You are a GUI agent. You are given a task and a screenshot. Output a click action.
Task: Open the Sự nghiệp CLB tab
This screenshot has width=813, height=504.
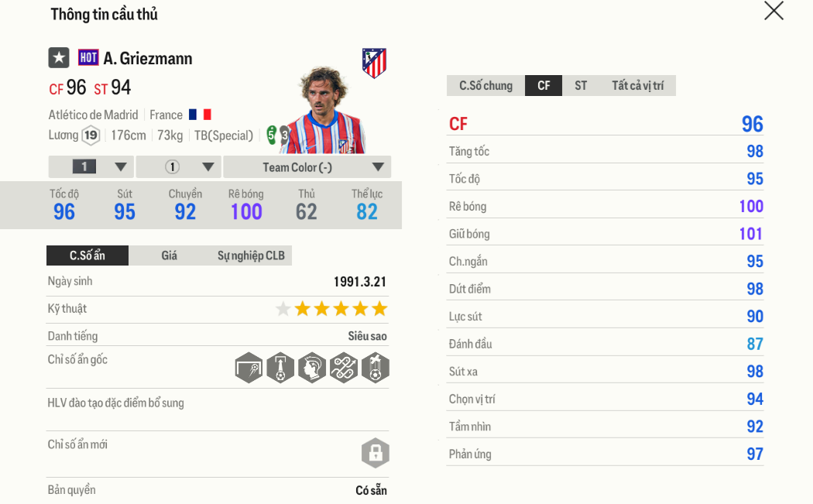[250, 255]
